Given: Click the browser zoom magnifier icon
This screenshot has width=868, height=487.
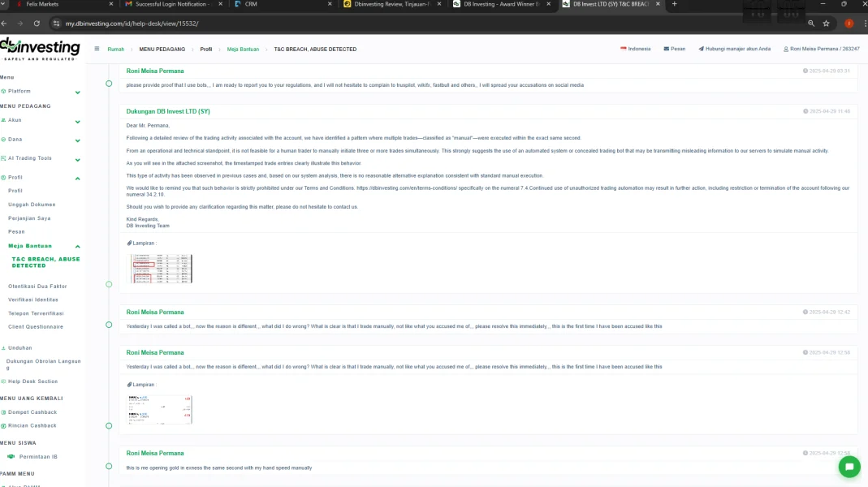Looking at the screenshot, I should [810, 24].
